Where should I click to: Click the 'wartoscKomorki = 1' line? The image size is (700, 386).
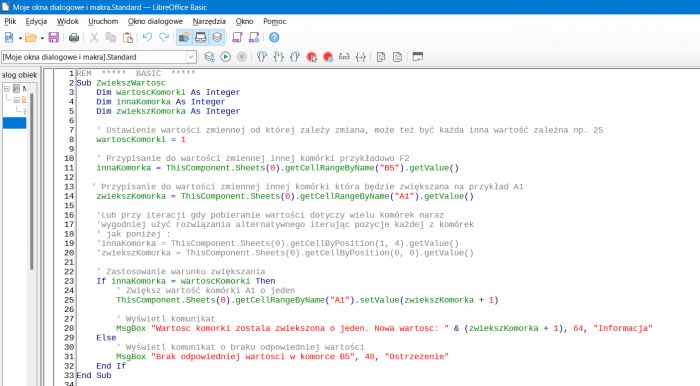pyautogui.click(x=141, y=140)
